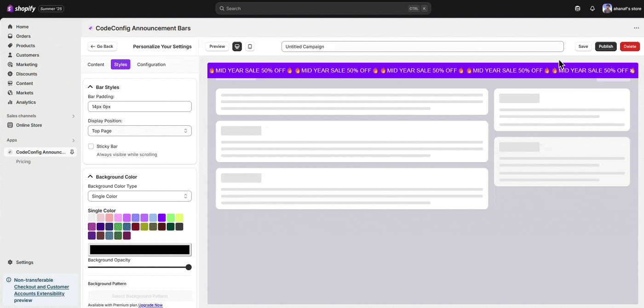Open the black custom color picker

(140, 250)
